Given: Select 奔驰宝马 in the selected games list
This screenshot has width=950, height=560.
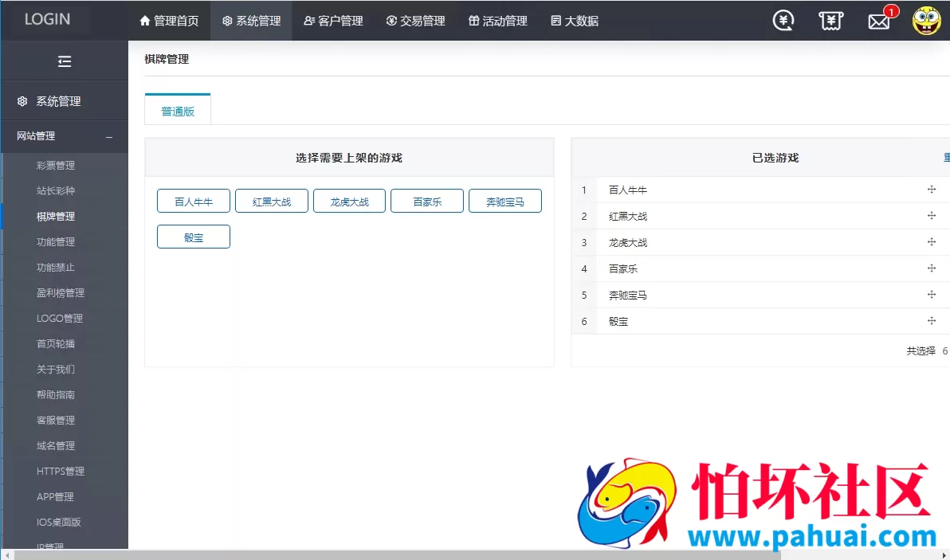Looking at the screenshot, I should [628, 295].
